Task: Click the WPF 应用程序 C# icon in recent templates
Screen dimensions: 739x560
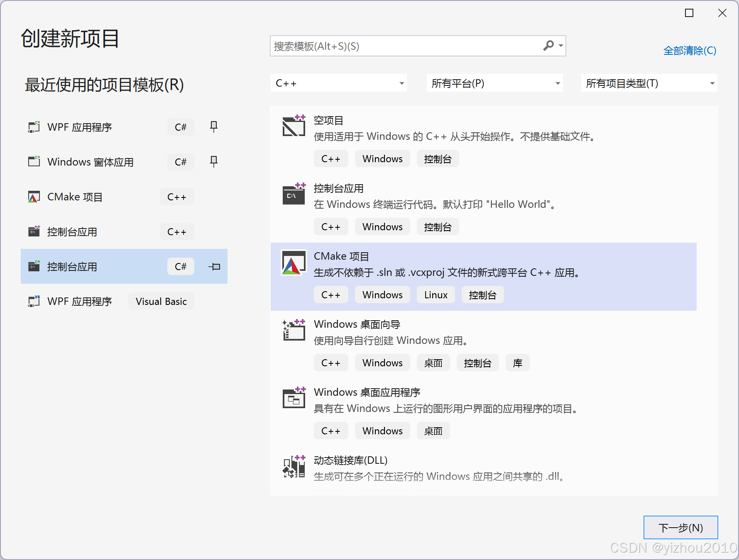Action: (34, 127)
